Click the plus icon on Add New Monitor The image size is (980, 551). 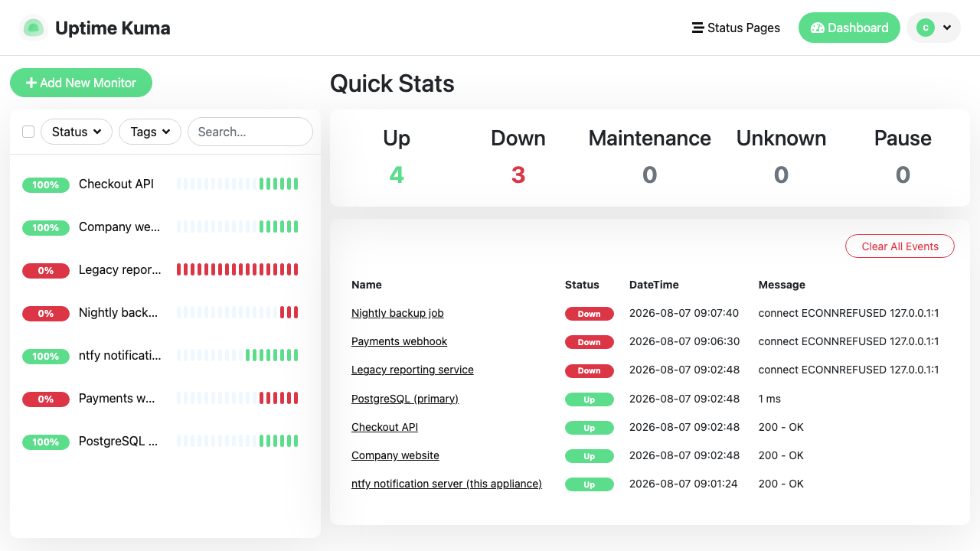tap(31, 83)
